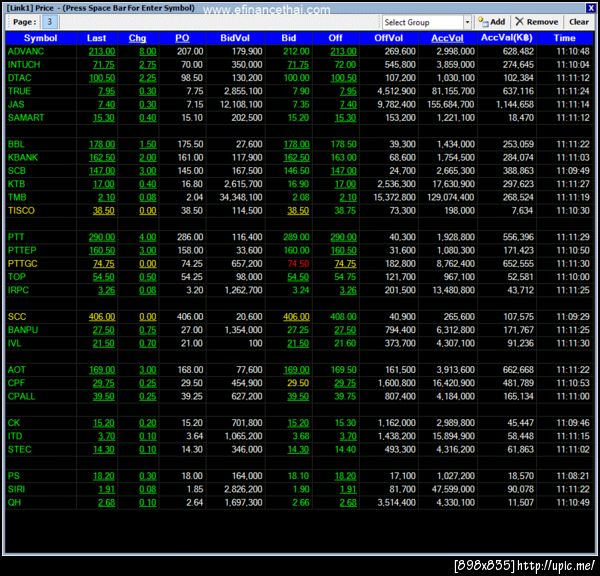This screenshot has height=576, width=600.
Task: Click the Clear button
Action: pyautogui.click(x=578, y=22)
